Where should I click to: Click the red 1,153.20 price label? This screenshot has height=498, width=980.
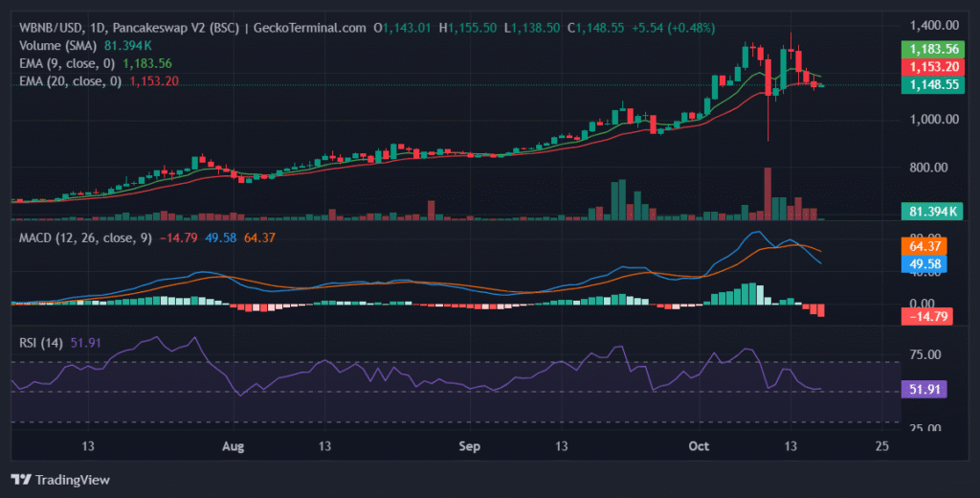[x=932, y=67]
